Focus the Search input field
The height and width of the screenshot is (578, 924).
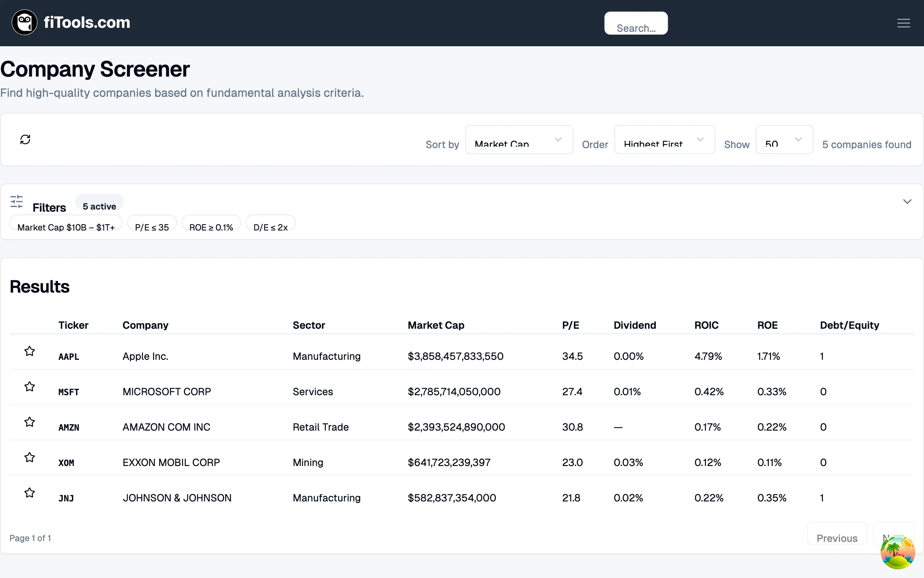[636, 23]
